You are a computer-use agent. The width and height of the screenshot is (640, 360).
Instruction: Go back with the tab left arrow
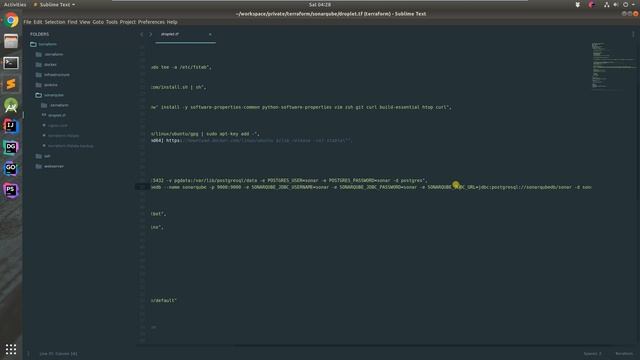142,34
